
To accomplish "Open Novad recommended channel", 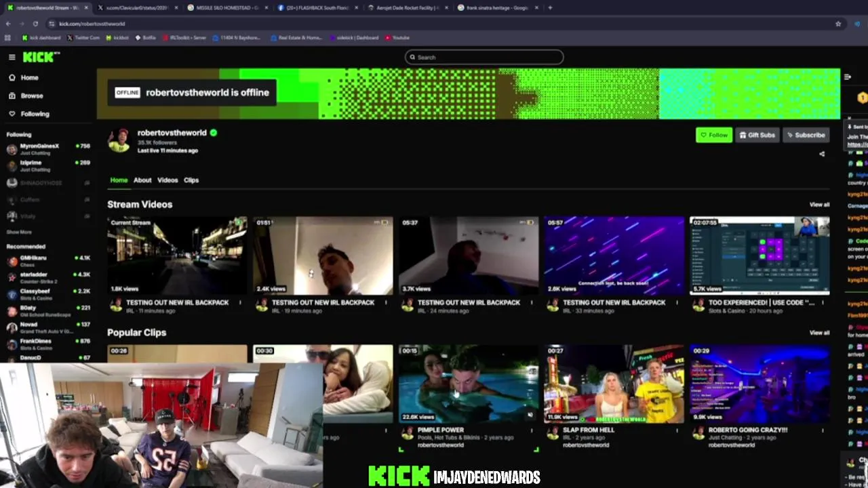I will coord(47,327).
